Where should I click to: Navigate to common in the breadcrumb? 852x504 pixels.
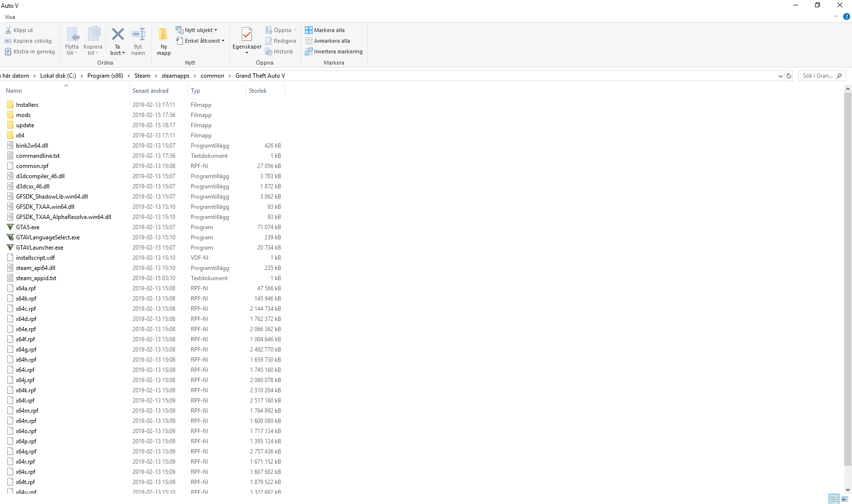212,76
